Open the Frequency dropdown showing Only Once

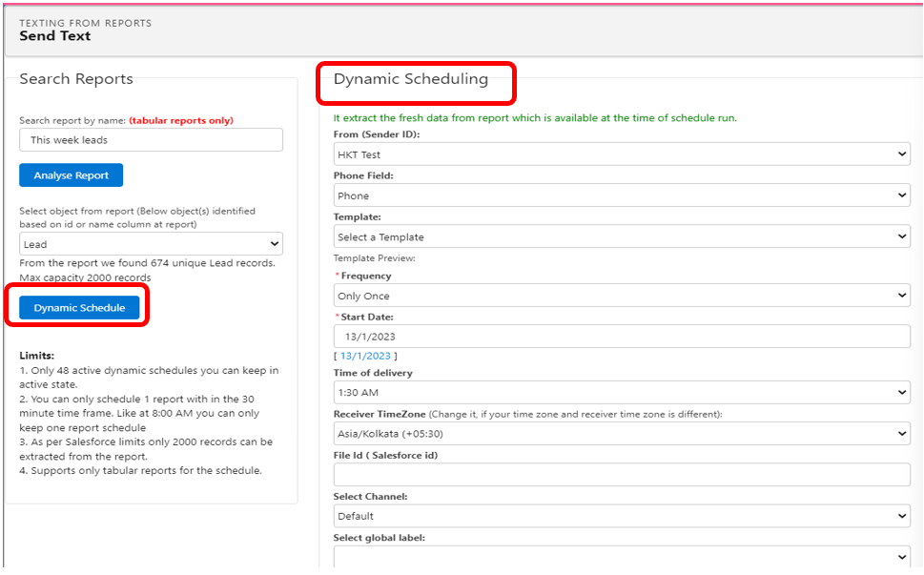(x=622, y=296)
